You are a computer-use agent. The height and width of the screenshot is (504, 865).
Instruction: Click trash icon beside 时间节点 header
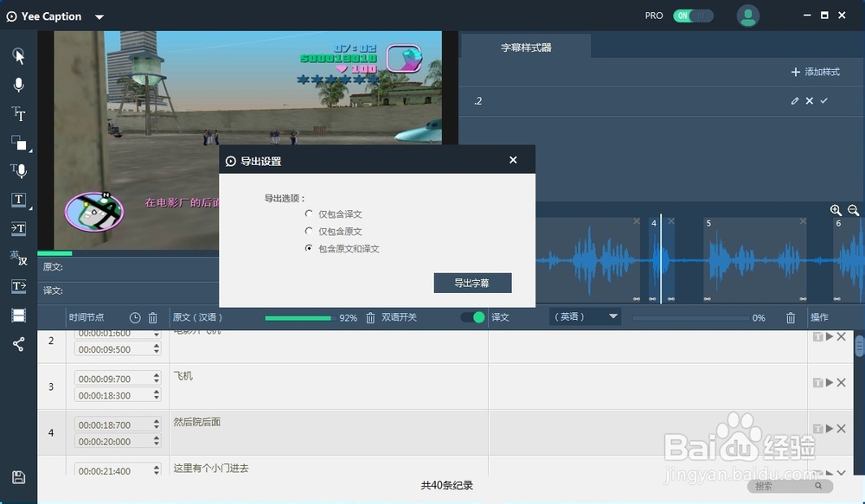tap(153, 317)
